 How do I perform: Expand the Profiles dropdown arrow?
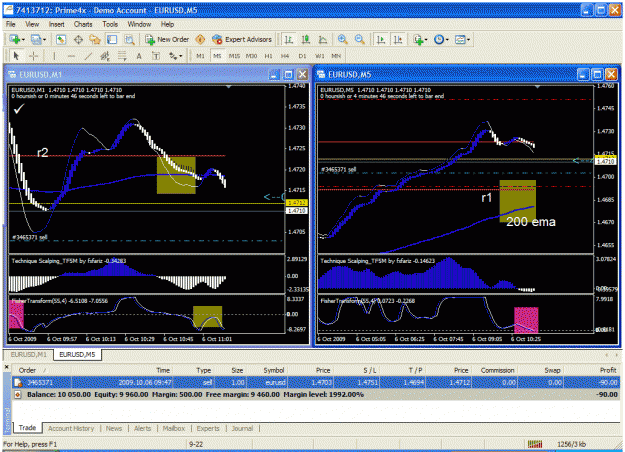(x=44, y=39)
